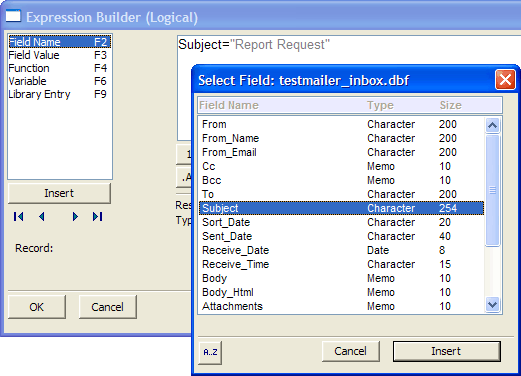This screenshot has height=376, width=521.
Task: Select the Cc field row
Action: pyautogui.click(x=342, y=166)
